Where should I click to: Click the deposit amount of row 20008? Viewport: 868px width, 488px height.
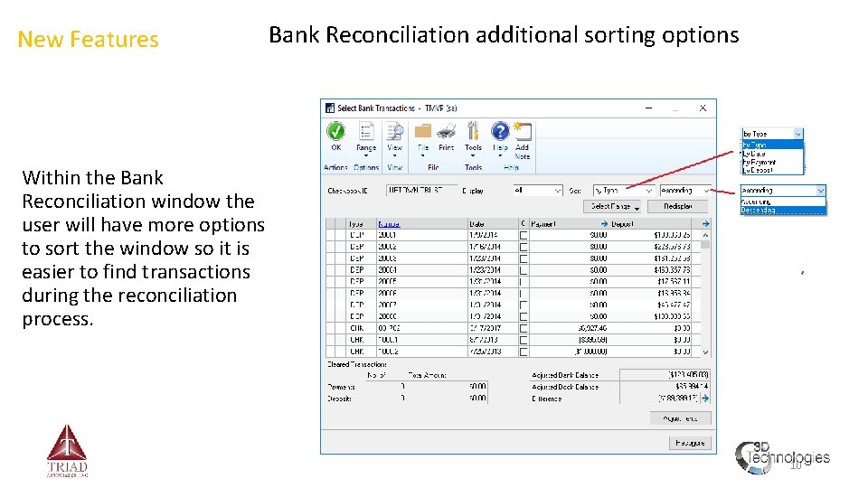(672, 316)
